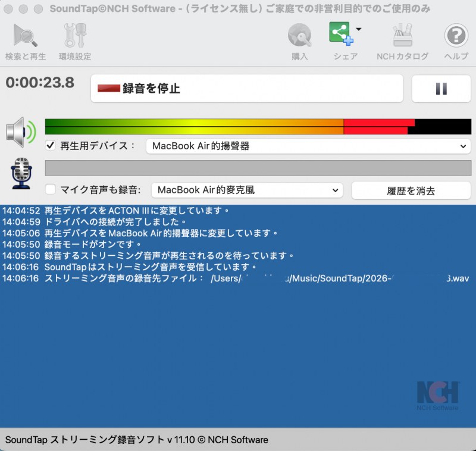The width and height of the screenshot is (476, 451).
Task: Open the NCH カタログ toolbox icon
Action: 403,42
